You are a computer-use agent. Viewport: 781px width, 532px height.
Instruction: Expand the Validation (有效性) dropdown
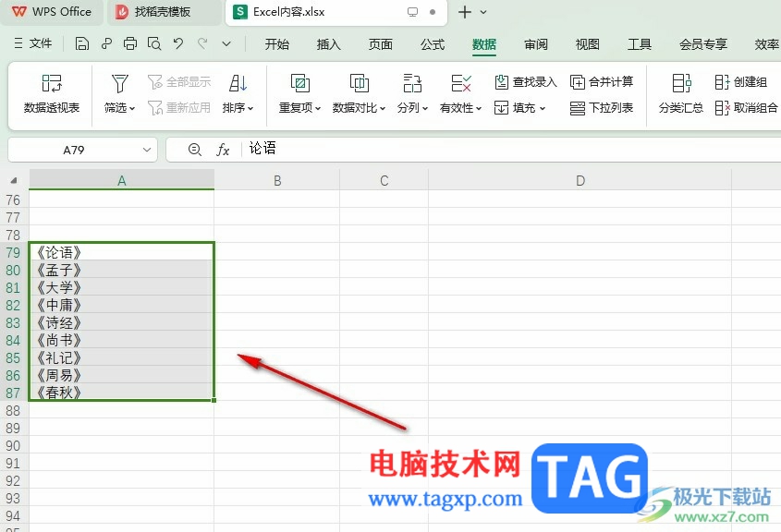click(x=479, y=108)
